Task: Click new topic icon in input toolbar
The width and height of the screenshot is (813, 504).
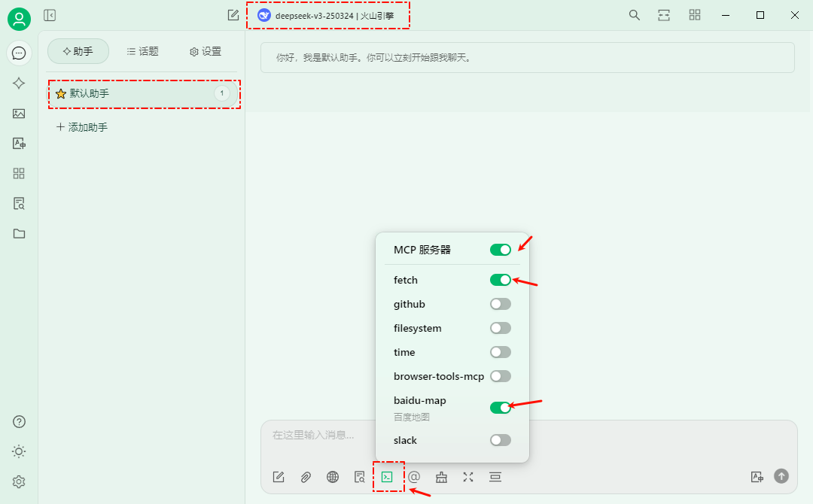Action: click(279, 477)
